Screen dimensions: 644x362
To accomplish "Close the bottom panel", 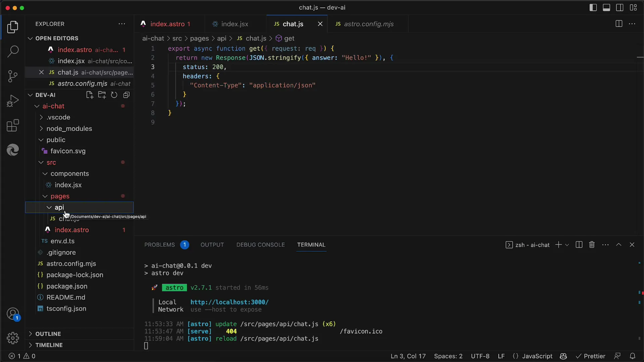I will pyautogui.click(x=632, y=245).
